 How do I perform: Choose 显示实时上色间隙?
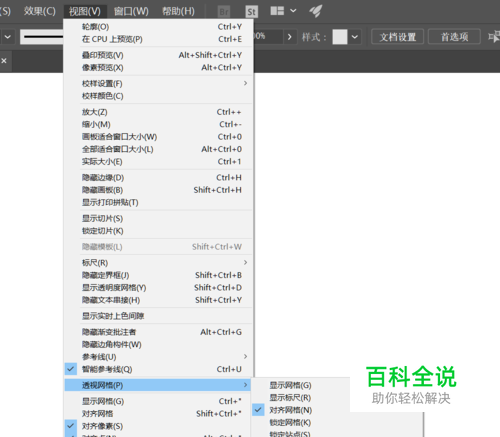click(x=158, y=316)
